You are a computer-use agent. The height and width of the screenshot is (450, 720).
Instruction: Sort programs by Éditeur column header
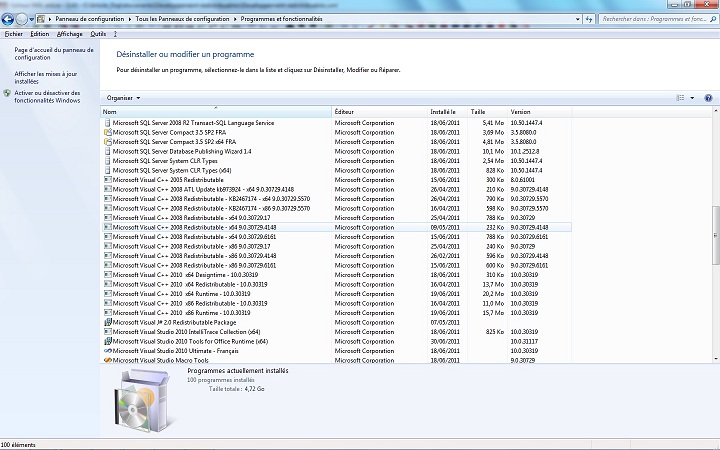[345, 111]
